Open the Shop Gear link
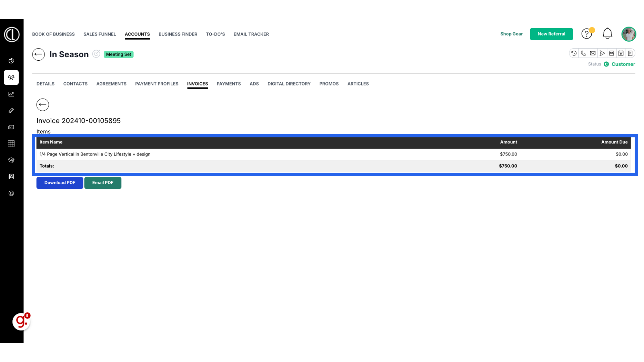Image resolution: width=644 pixels, height=362 pixels. click(512, 34)
